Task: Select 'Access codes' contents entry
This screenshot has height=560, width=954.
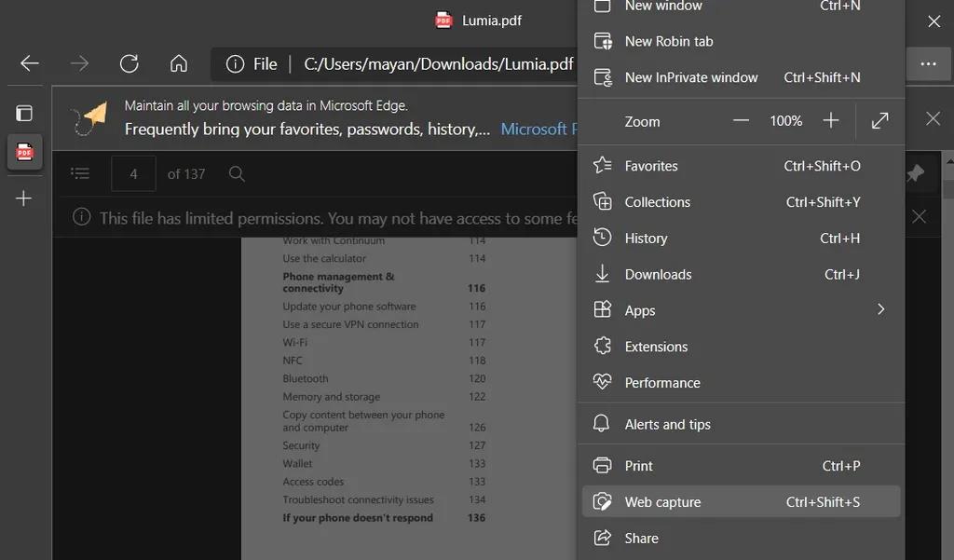Action: [313, 482]
